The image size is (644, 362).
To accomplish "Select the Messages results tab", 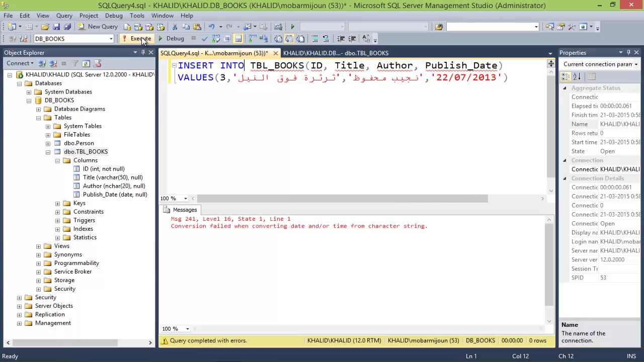I will tap(181, 210).
